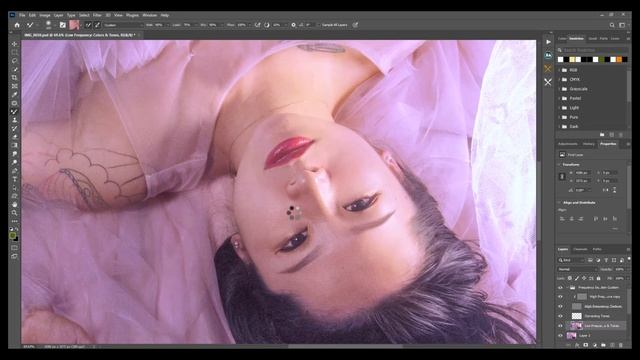Select the Mixer Brush tool in toolbar
Screen dimensions: 640x360
tap(15, 111)
